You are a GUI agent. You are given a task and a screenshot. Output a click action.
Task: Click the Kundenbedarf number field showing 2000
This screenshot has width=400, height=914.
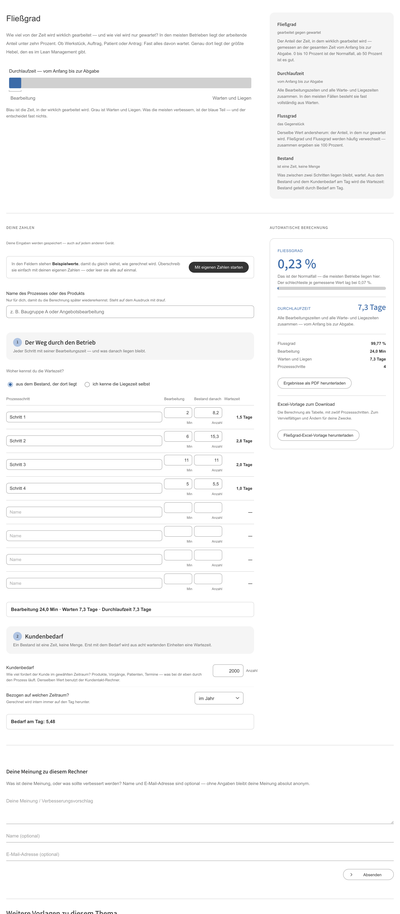[x=228, y=671]
